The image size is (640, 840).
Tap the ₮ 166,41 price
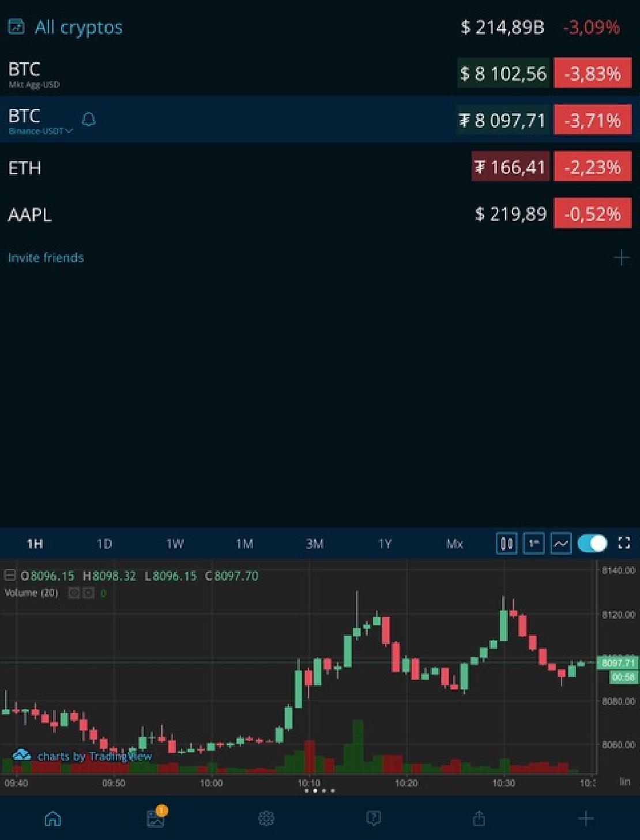(510, 167)
